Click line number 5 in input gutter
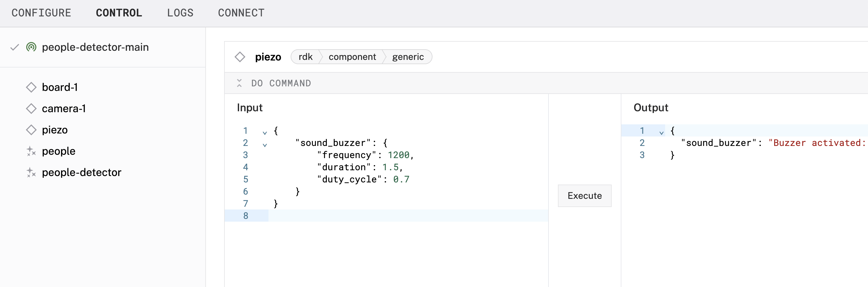Screen dimensions: 868x287 point(246,179)
